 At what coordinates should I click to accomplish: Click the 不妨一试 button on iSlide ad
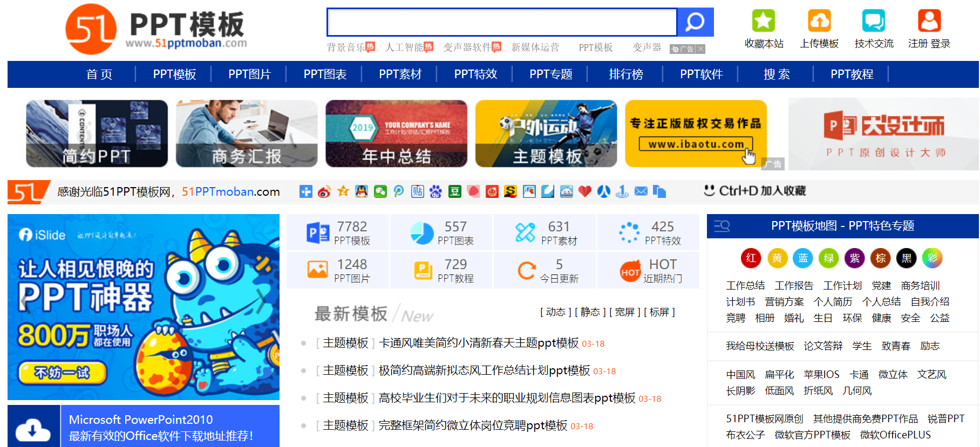click(x=63, y=373)
